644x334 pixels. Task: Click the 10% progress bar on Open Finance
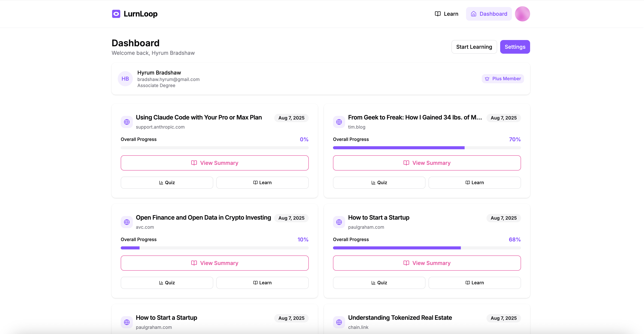tap(215, 248)
